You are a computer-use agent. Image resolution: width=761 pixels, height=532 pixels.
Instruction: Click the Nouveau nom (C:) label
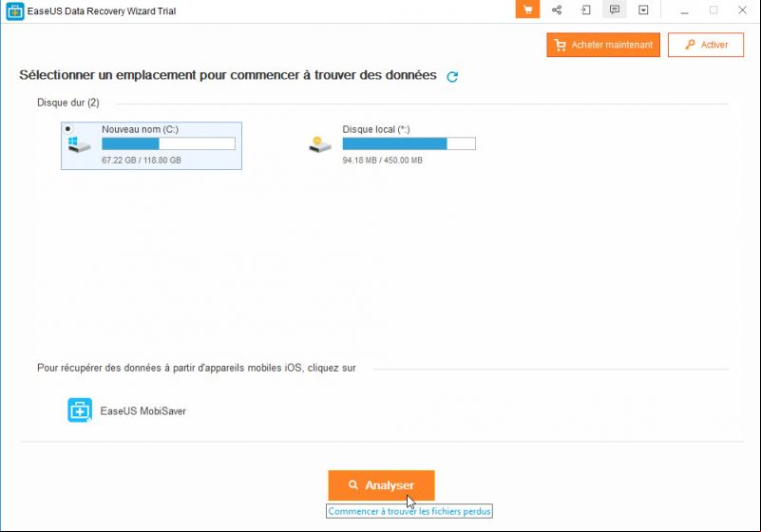(x=141, y=129)
